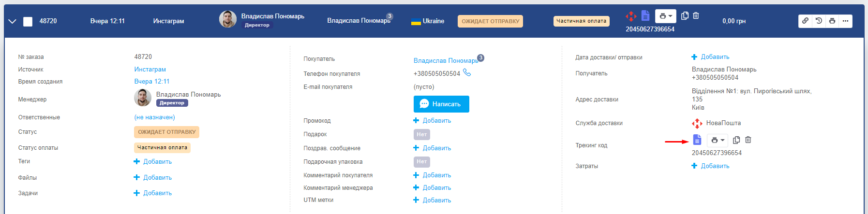Call buyer using the phone icon
The width and height of the screenshot is (868, 214).
(x=467, y=72)
